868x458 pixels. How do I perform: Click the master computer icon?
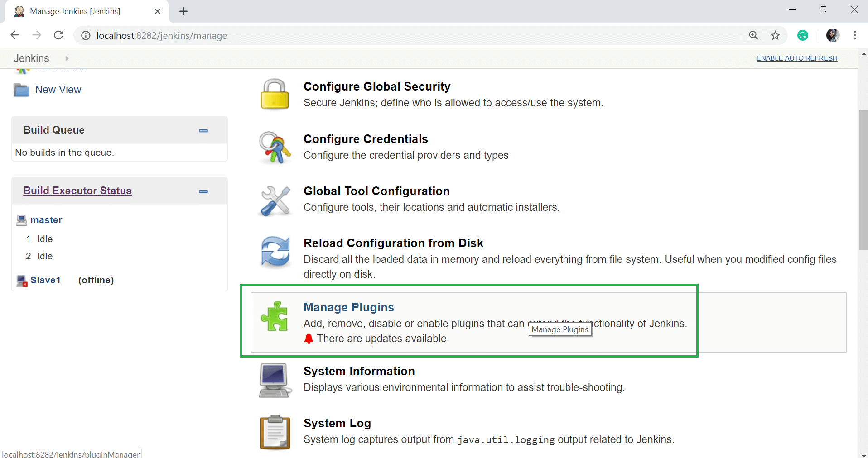pos(21,220)
